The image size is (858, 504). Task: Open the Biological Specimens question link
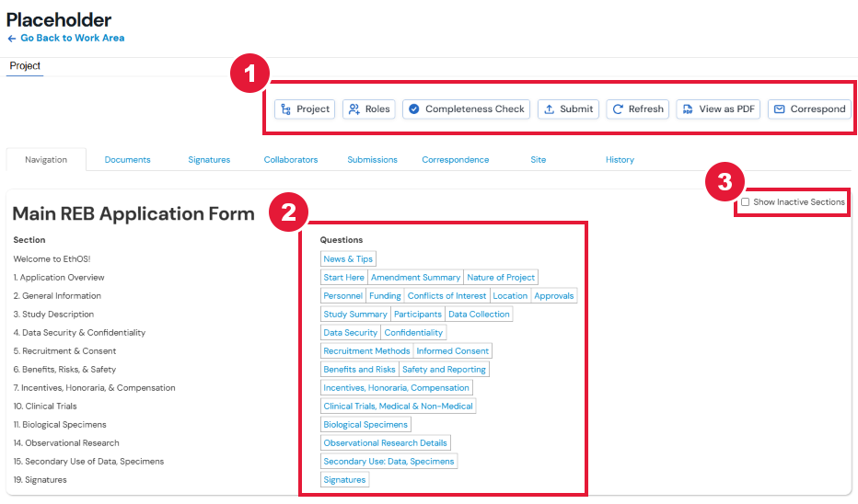[x=365, y=425]
